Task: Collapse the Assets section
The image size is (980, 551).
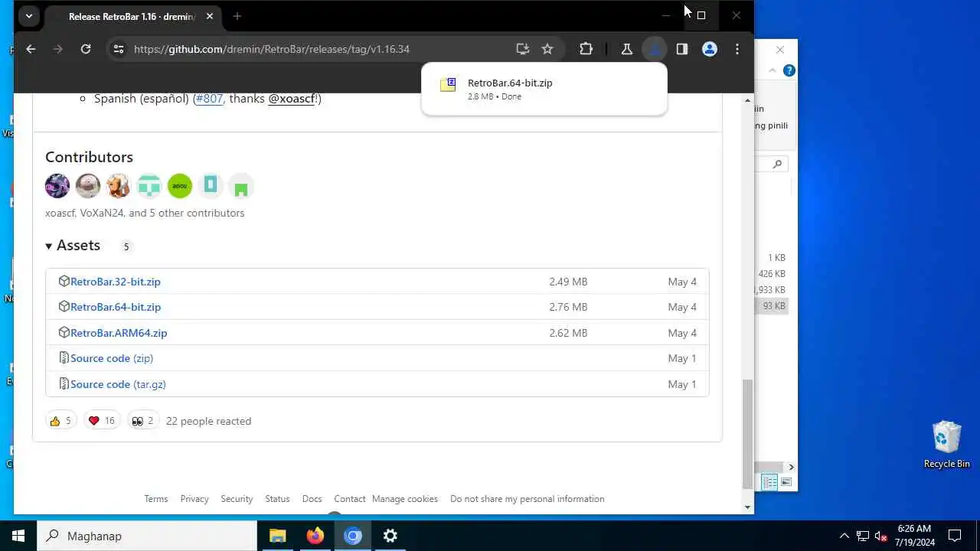Action: (73, 246)
